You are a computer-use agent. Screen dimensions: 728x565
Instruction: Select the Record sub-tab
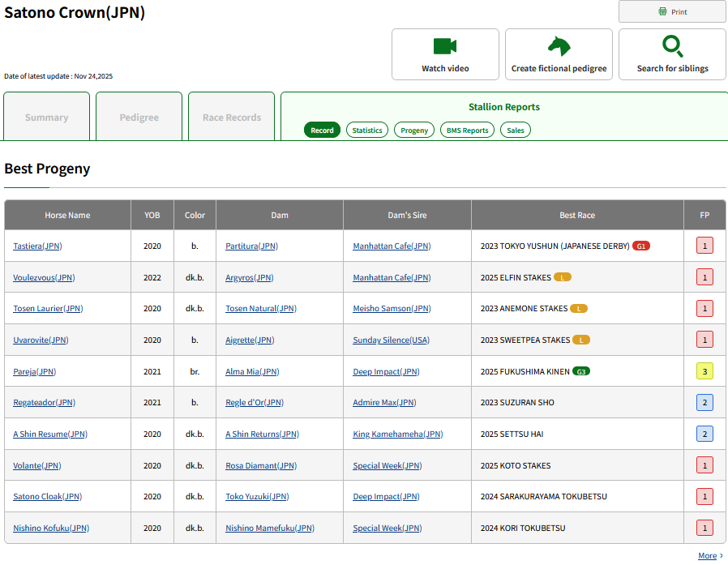pos(322,130)
